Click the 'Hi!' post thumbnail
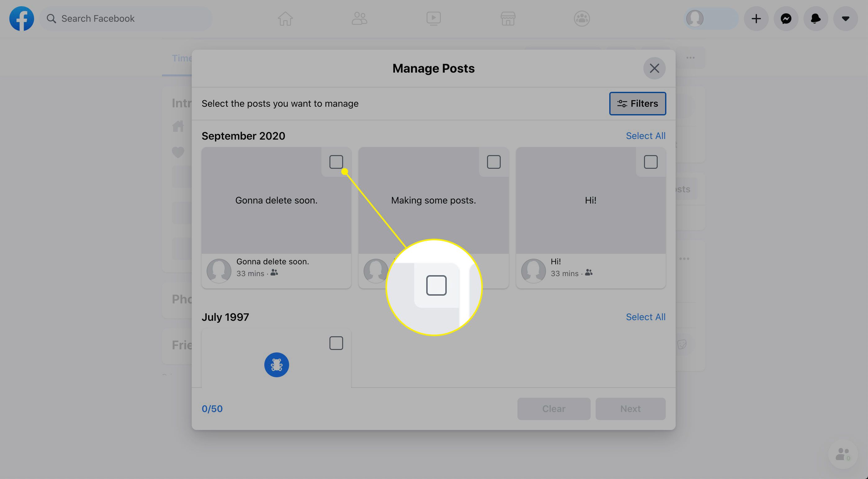 click(x=590, y=200)
